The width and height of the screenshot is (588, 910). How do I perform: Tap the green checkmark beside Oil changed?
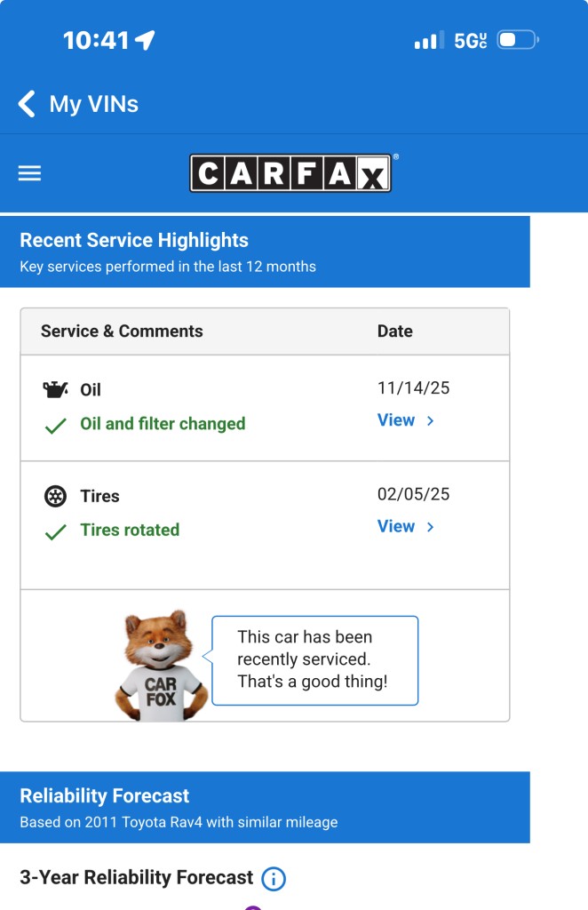[55, 426]
